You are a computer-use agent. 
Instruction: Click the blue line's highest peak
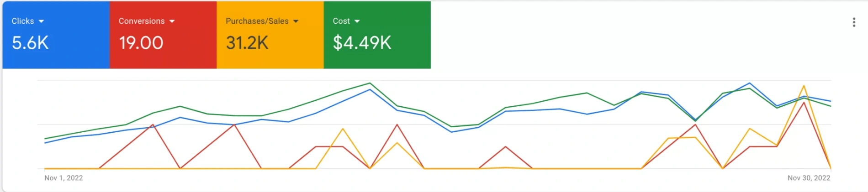(x=749, y=83)
